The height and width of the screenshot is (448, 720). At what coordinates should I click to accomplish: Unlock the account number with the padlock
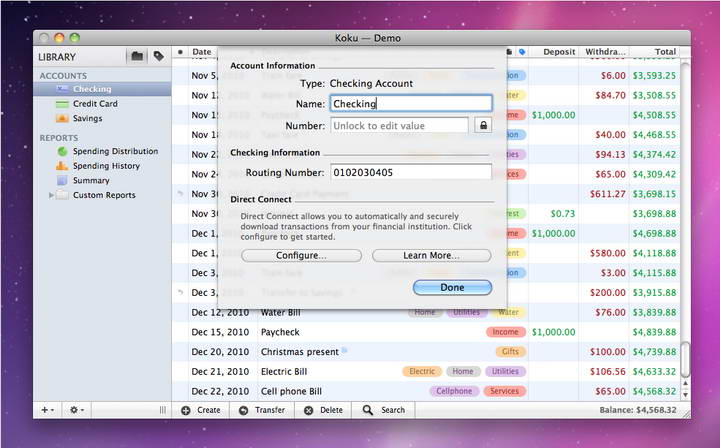point(483,125)
